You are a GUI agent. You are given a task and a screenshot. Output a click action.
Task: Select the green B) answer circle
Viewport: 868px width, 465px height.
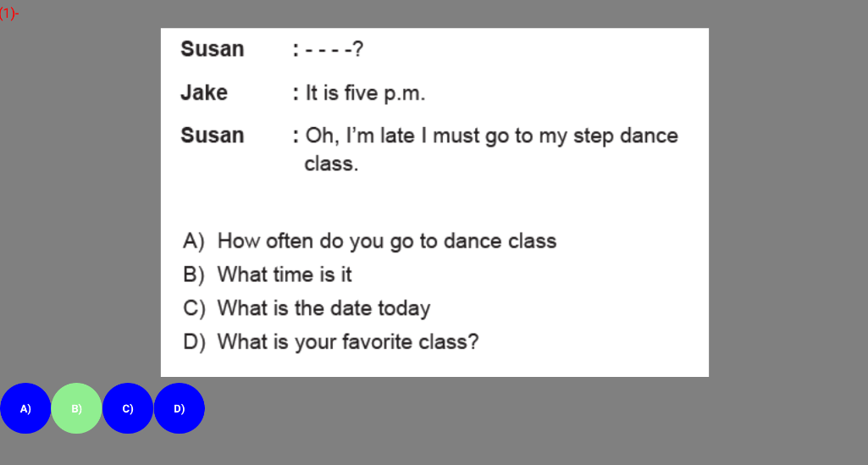click(76, 408)
